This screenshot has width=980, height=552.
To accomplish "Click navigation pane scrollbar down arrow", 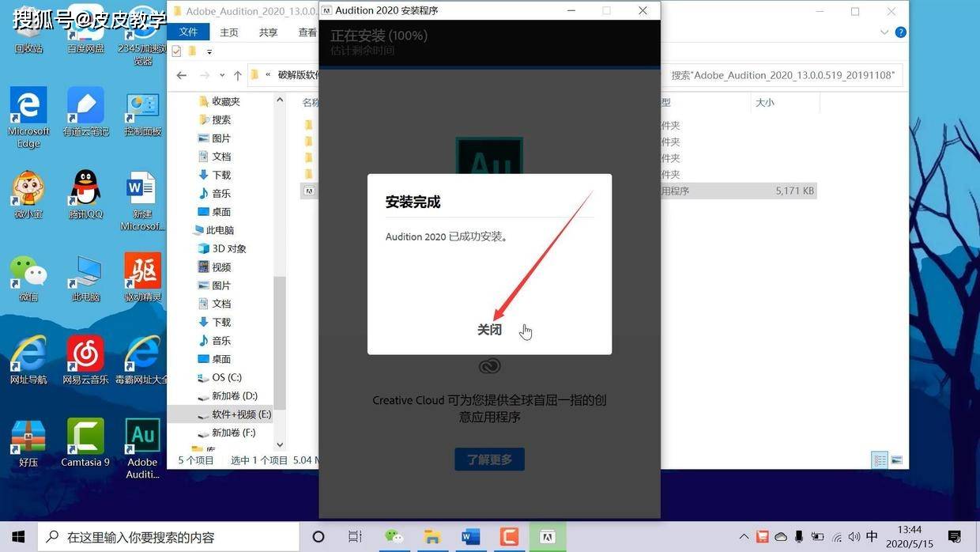I will 280,445.
